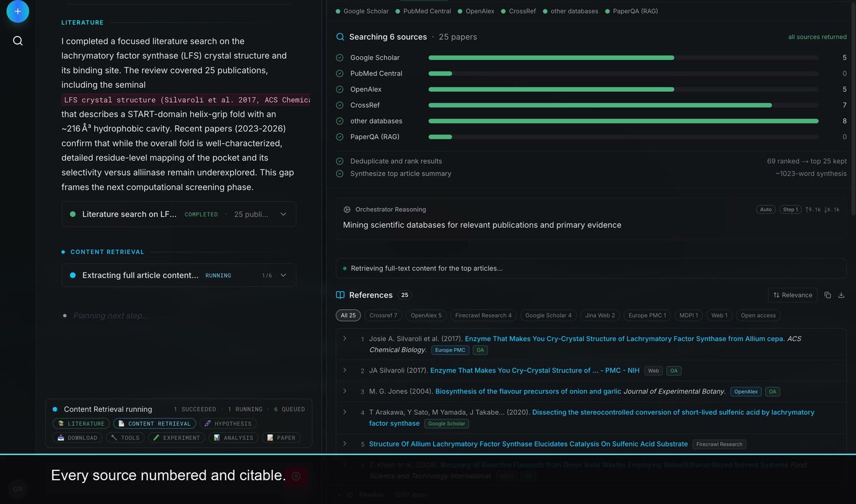Image resolution: width=856 pixels, height=504 pixels.
Task: Filter references by Europe PMC 1 chip
Action: coord(648,315)
